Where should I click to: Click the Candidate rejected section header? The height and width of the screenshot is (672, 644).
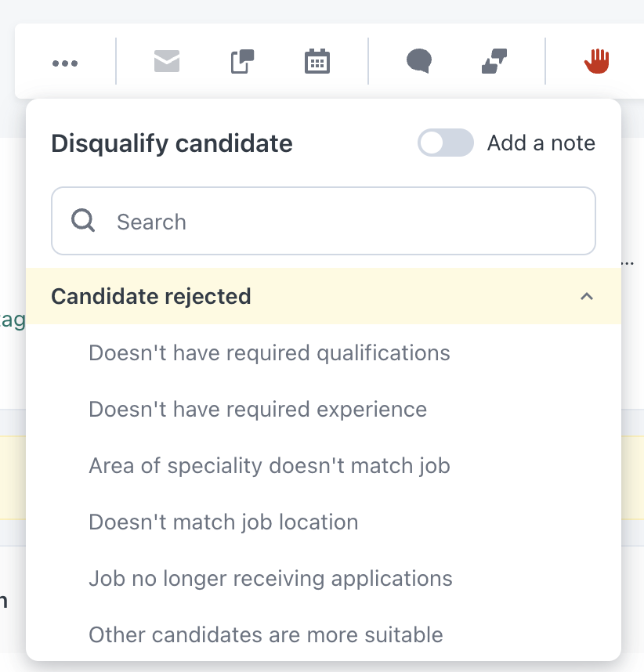coord(151,297)
